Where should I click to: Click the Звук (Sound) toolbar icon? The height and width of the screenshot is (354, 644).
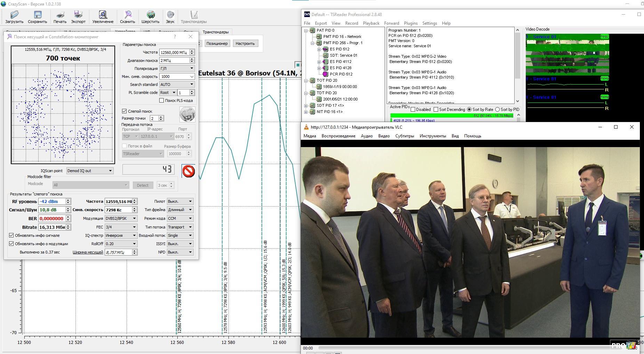170,15
